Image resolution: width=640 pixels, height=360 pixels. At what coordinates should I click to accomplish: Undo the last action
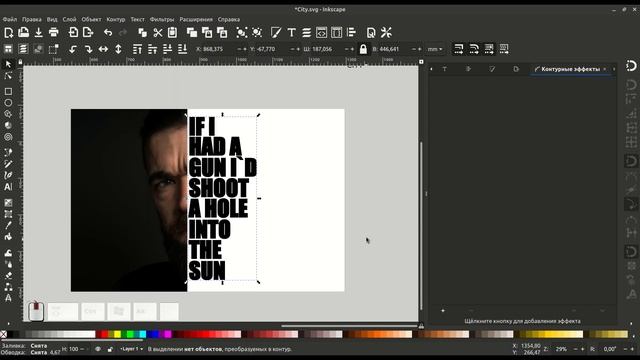(108, 33)
